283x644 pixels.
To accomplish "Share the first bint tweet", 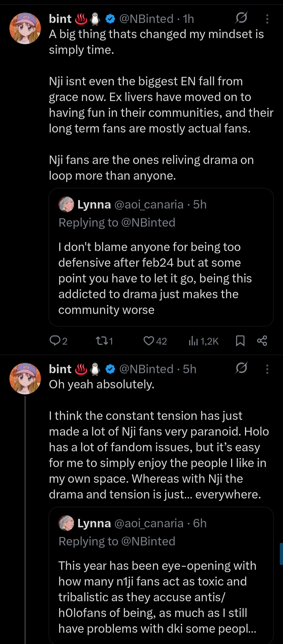I will point(262,341).
